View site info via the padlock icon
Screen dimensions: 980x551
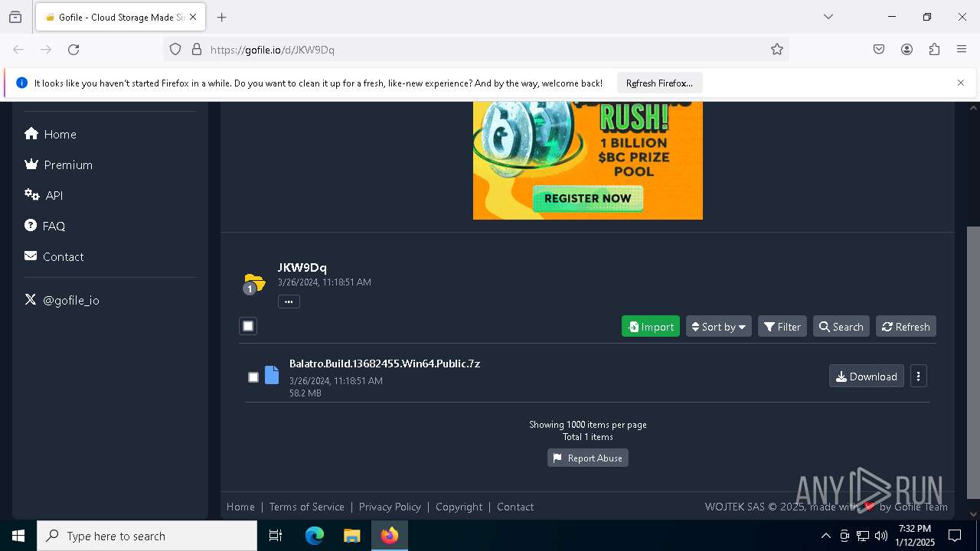click(x=197, y=50)
